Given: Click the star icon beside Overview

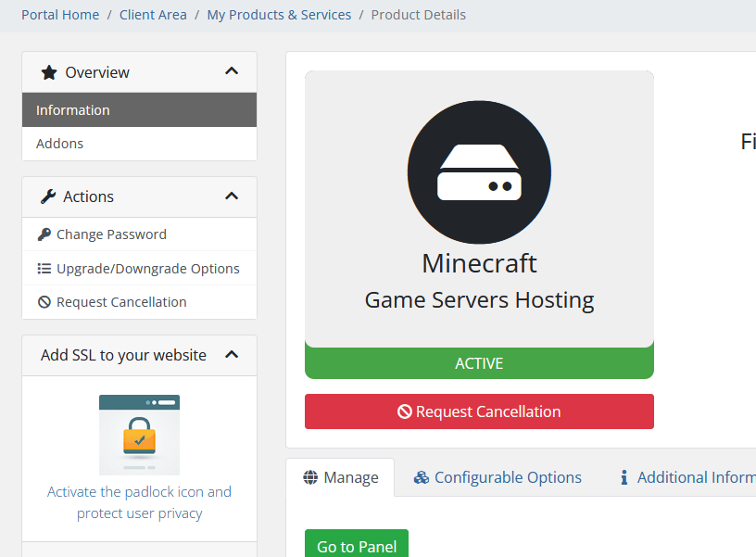Looking at the screenshot, I should pos(49,73).
